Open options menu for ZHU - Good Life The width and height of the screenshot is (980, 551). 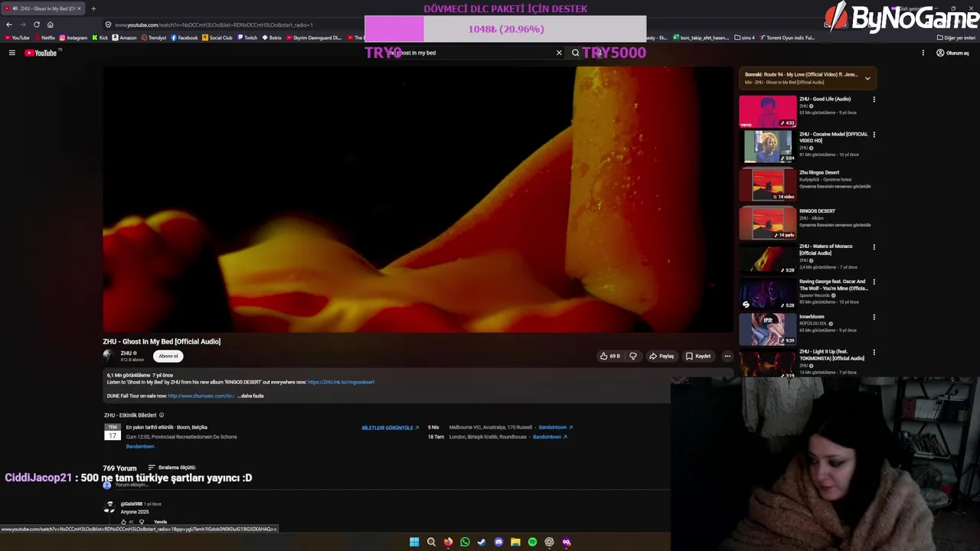coord(874,99)
